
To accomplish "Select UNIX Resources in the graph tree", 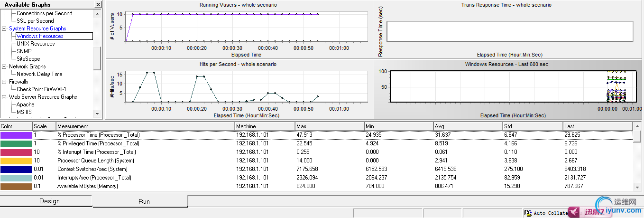I will (x=36, y=44).
